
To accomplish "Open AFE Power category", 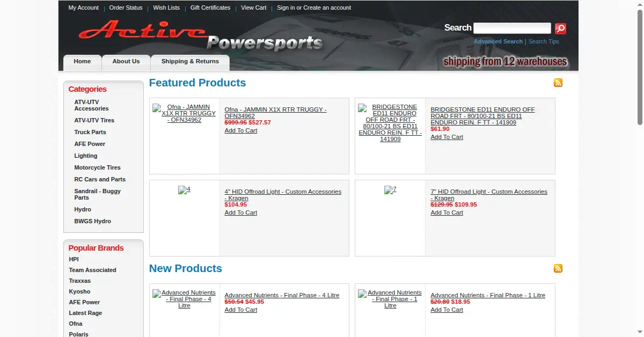I will [90, 144].
